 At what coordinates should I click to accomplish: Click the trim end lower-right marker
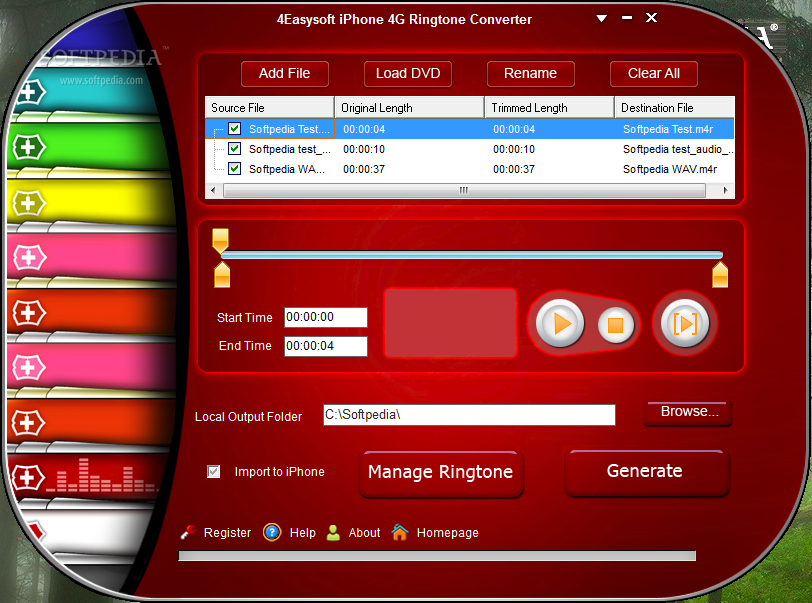coord(720,275)
